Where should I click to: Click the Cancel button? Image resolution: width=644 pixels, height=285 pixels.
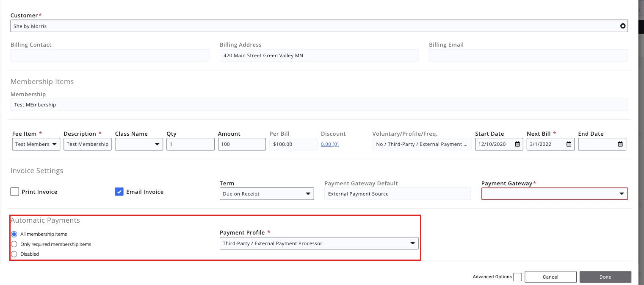click(550, 277)
